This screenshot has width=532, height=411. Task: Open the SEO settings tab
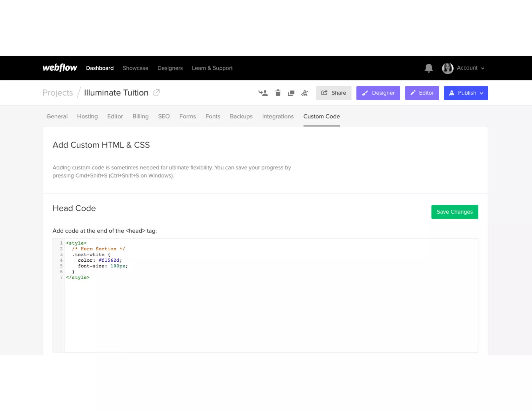pos(164,116)
